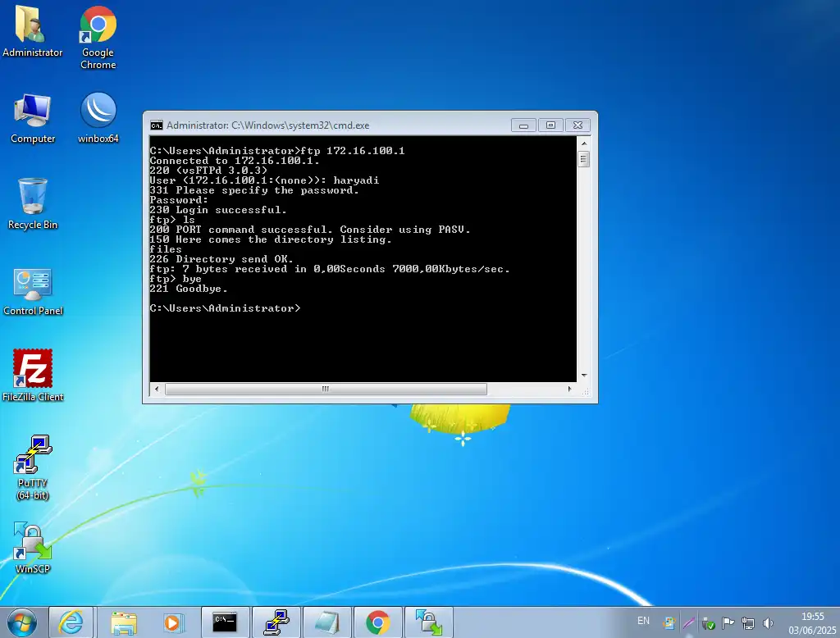Open the FileZilla Client desktop shortcut
The image size is (840, 638).
tap(33, 370)
